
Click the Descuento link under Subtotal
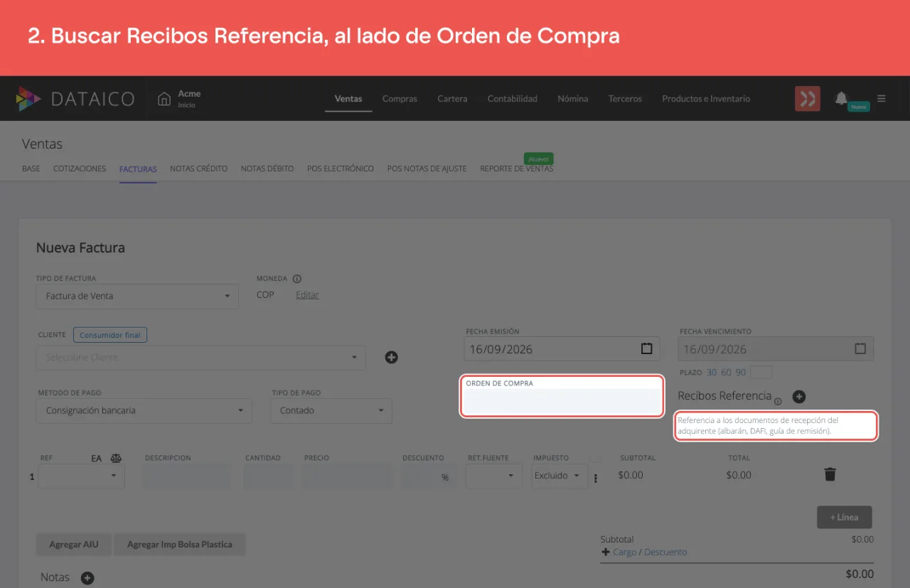point(665,552)
